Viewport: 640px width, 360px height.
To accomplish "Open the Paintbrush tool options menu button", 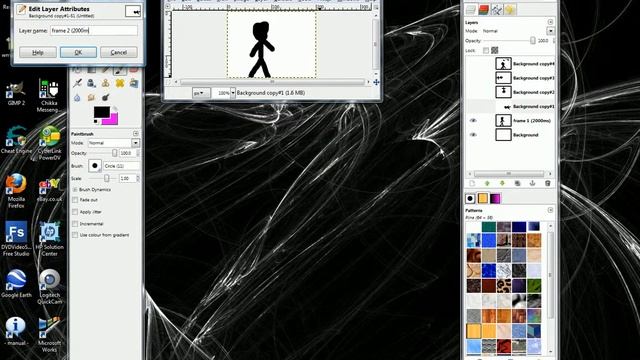I will (136, 133).
